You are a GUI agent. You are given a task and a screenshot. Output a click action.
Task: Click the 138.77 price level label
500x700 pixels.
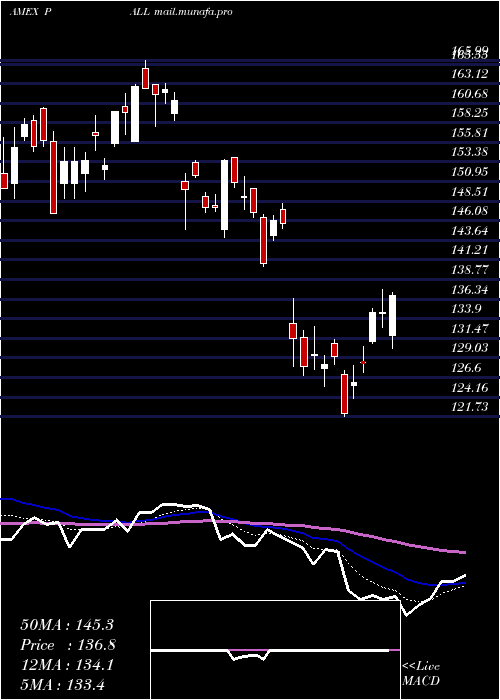click(470, 270)
